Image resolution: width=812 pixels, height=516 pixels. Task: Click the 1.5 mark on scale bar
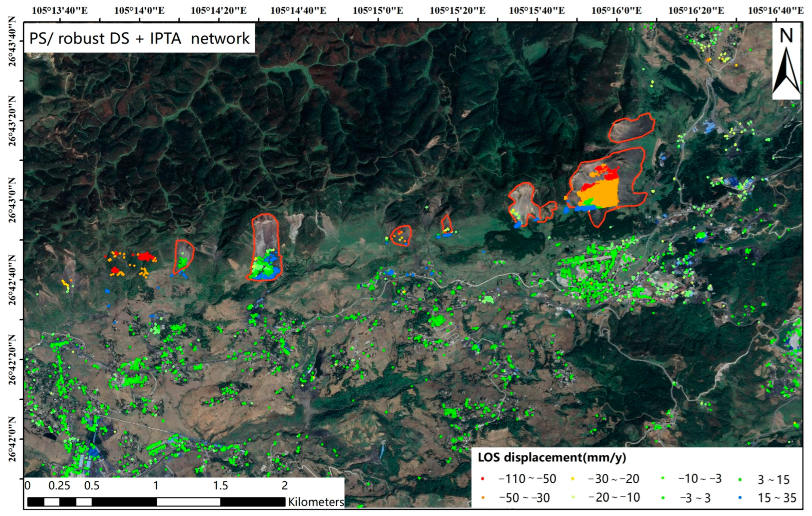pos(220,485)
